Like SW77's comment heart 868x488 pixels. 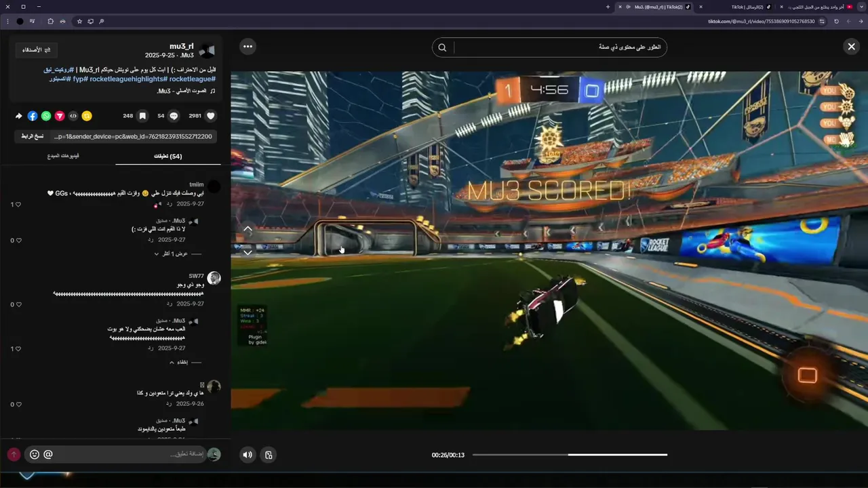pos(18,304)
